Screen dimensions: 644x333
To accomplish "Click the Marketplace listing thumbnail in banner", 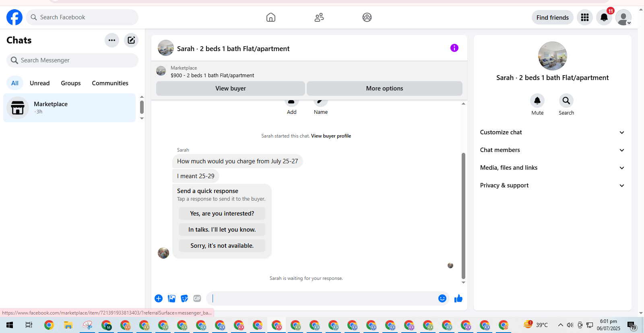I will coord(161,71).
